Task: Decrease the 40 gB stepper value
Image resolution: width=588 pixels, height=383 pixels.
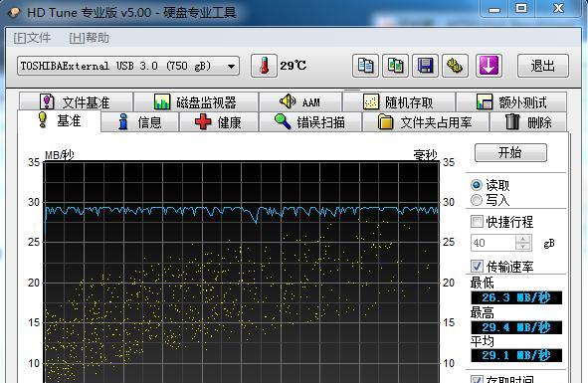Action: point(523,246)
